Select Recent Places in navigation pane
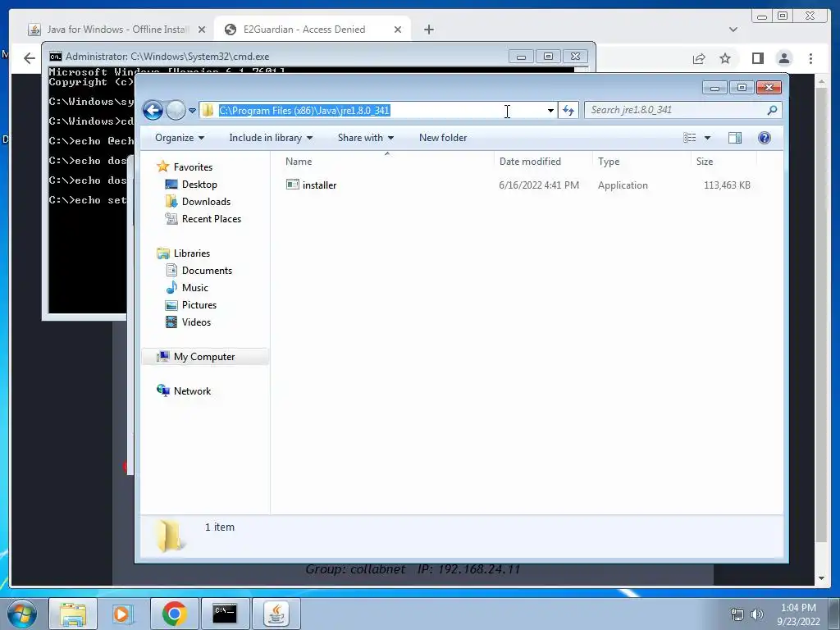 pyautogui.click(x=212, y=218)
